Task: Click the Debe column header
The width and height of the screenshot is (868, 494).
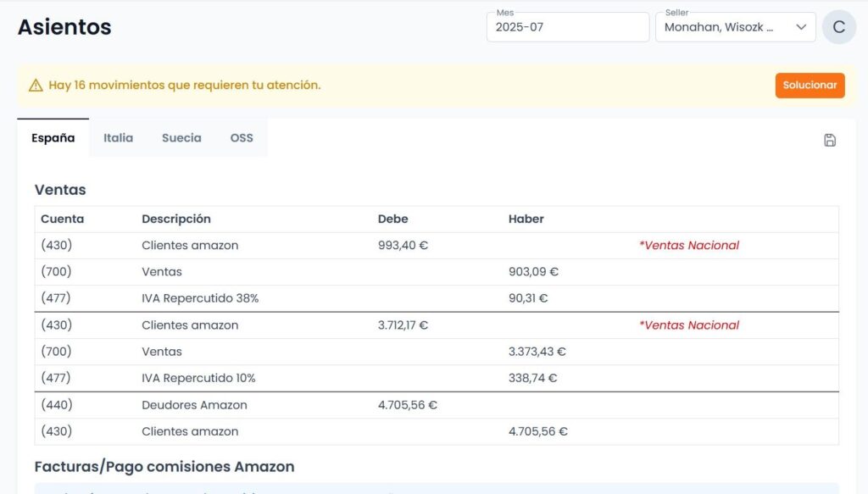Action: (x=392, y=219)
